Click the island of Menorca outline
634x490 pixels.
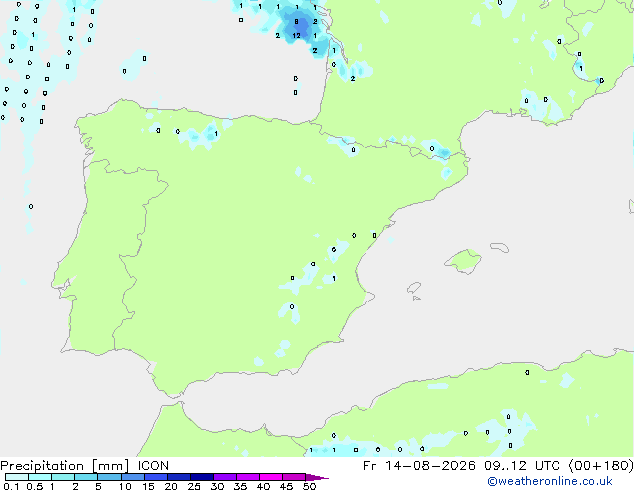click(500, 247)
